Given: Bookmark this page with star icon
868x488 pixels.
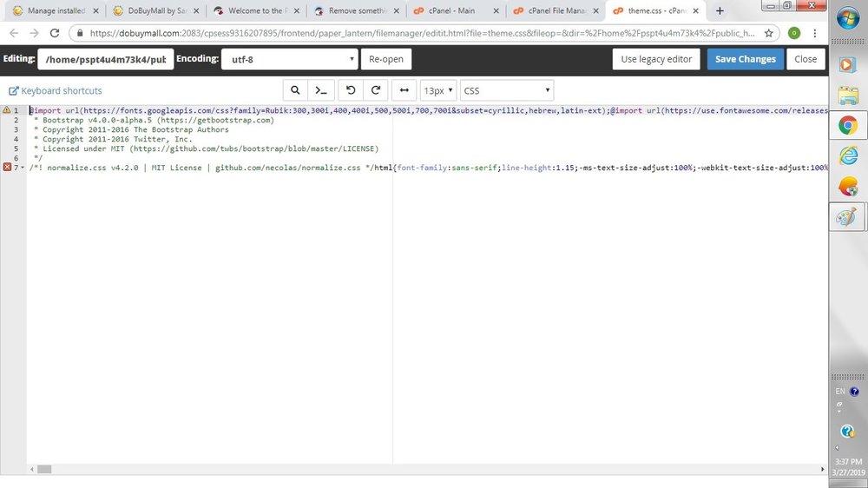Looking at the screenshot, I should coord(768,33).
